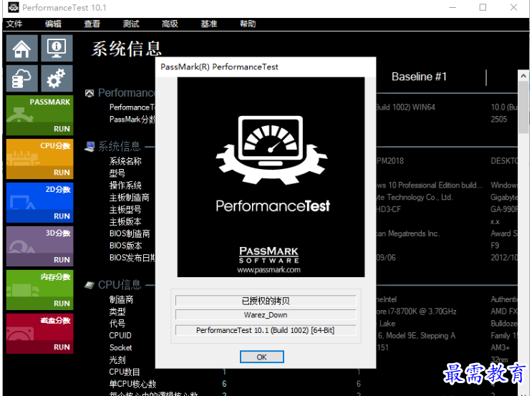Minimize the PerformanceTest 10.1 window

(453, 7)
